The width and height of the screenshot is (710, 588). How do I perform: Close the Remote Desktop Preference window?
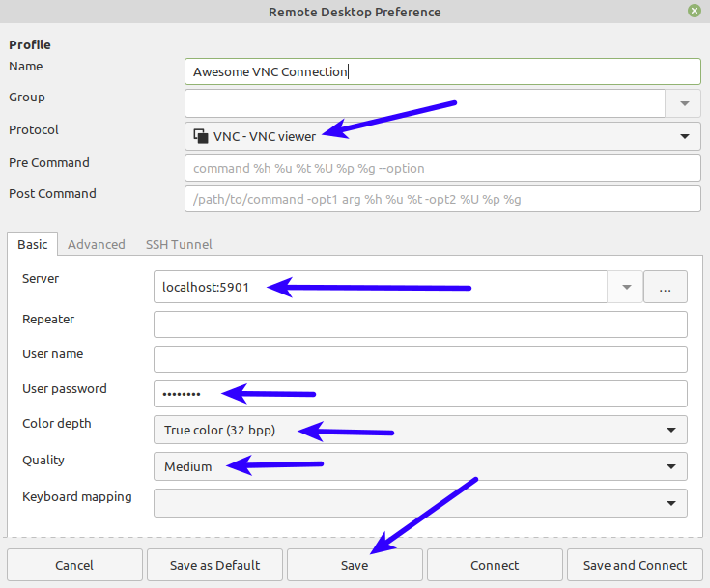695,11
